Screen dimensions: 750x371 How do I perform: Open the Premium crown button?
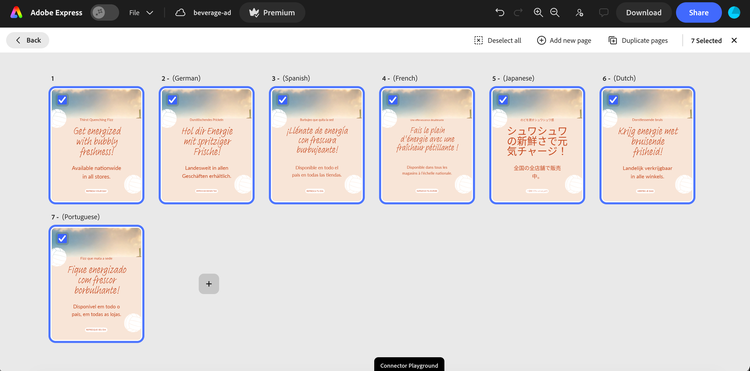(272, 13)
